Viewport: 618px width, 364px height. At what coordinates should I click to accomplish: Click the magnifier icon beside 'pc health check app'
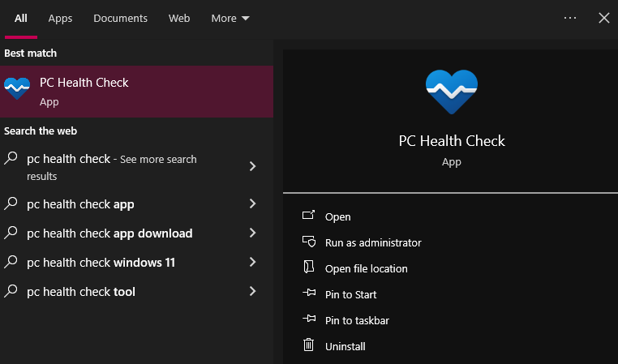pos(11,203)
